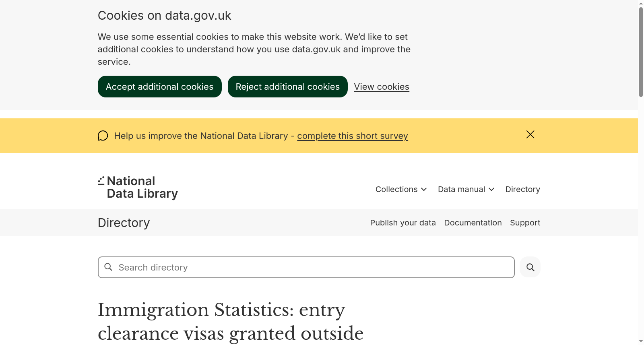The height and width of the screenshot is (345, 644).
Task: Click the vertical page scrollbar thumb
Action: tap(641, 52)
